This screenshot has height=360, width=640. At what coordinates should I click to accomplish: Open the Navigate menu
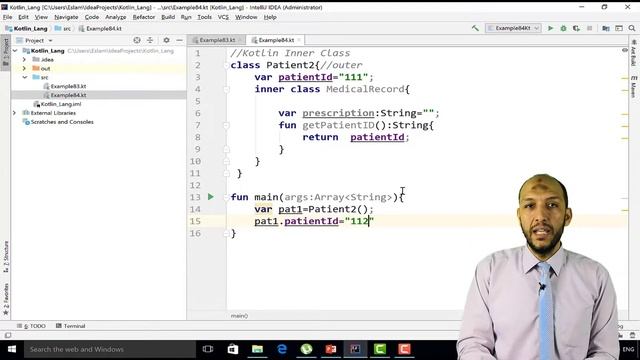(66, 17)
